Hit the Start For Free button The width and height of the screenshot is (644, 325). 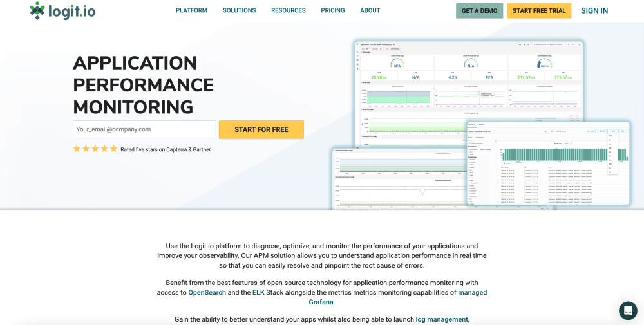pos(261,129)
